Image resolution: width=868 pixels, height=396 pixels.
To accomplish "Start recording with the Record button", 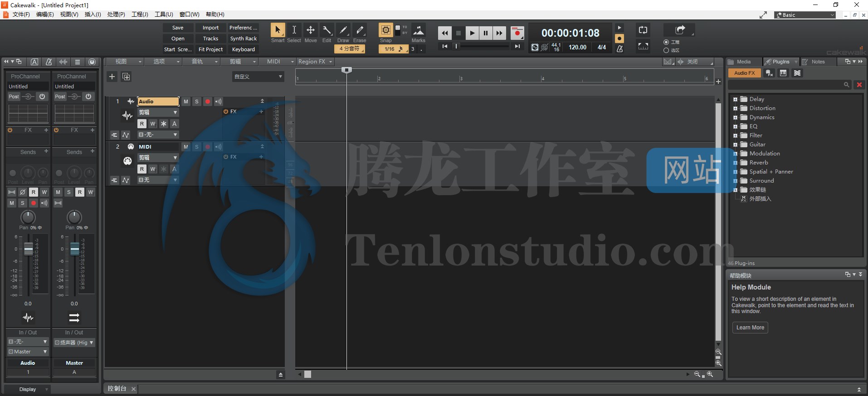I will pyautogui.click(x=517, y=33).
